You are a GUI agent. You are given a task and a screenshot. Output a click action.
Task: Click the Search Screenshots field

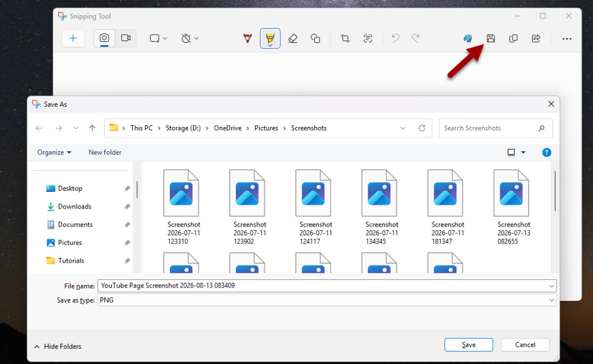coord(496,128)
